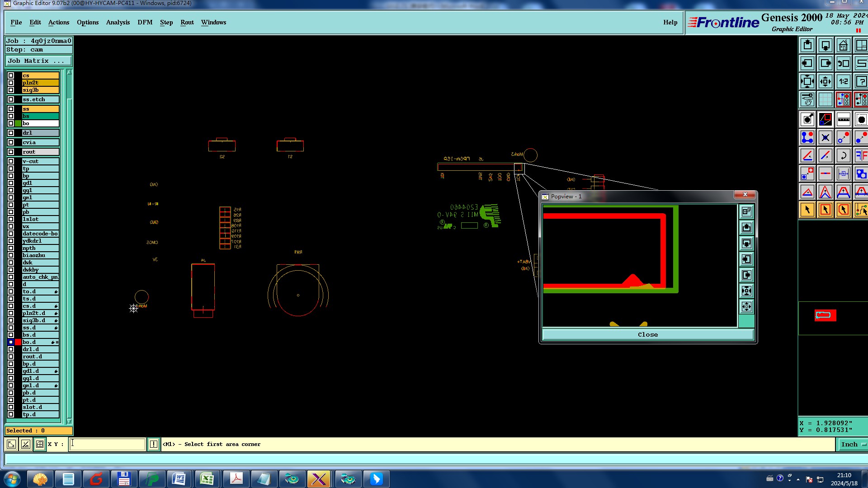868x488 pixels.
Task: Open the DFM menu
Action: [x=145, y=22]
